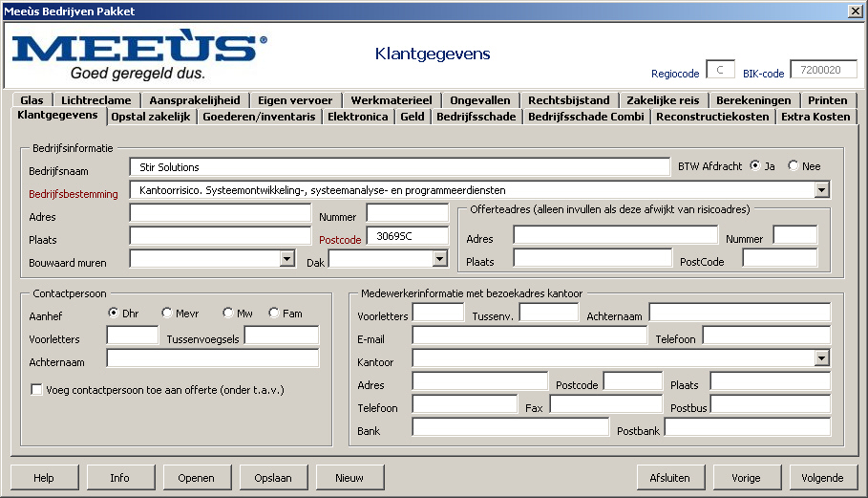Image resolution: width=868 pixels, height=498 pixels.
Task: Open the Opstal zakelijk tab
Action: (151, 117)
